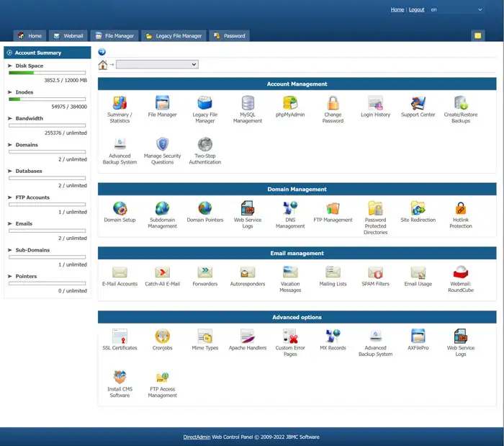Open Manage Security Questions

tap(162, 151)
